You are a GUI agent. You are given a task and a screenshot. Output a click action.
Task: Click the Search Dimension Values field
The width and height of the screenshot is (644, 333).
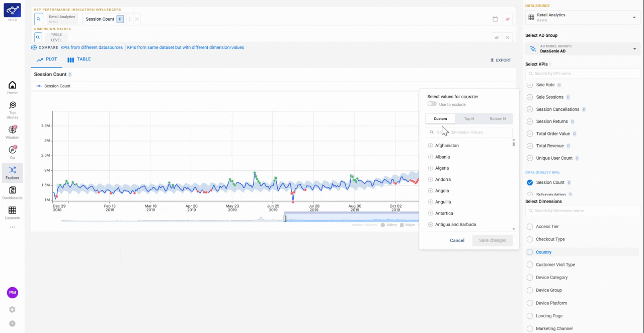click(x=469, y=132)
